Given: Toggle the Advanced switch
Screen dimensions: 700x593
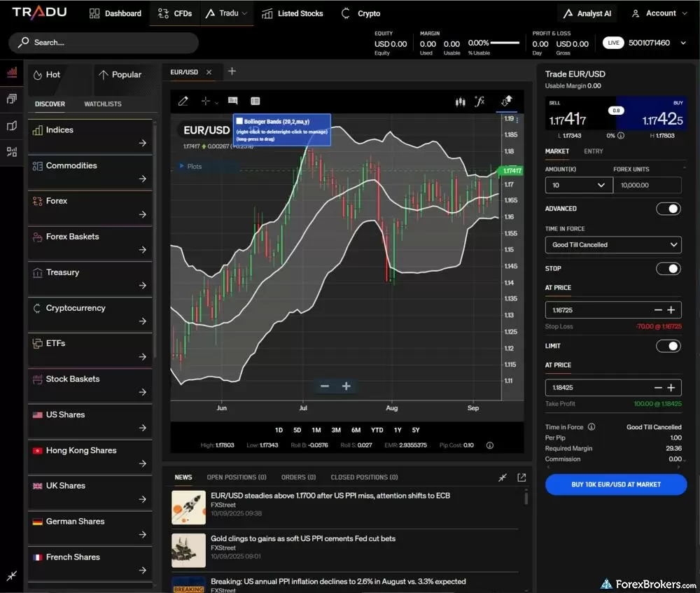Looking at the screenshot, I should pyautogui.click(x=668, y=209).
